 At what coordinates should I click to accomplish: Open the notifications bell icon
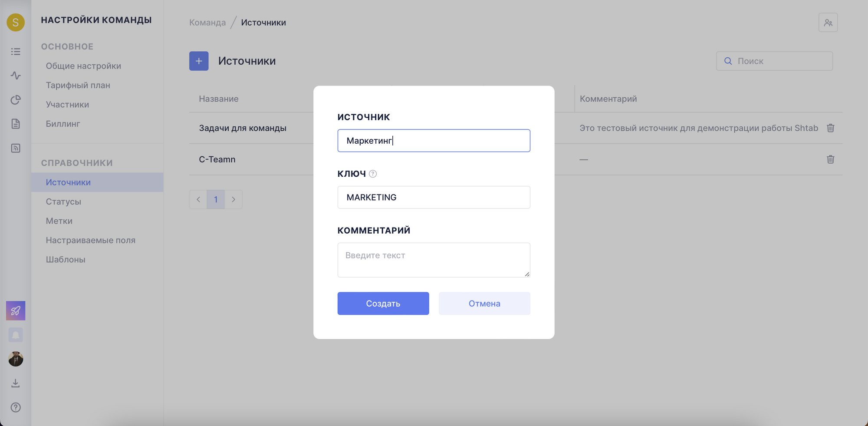16,335
